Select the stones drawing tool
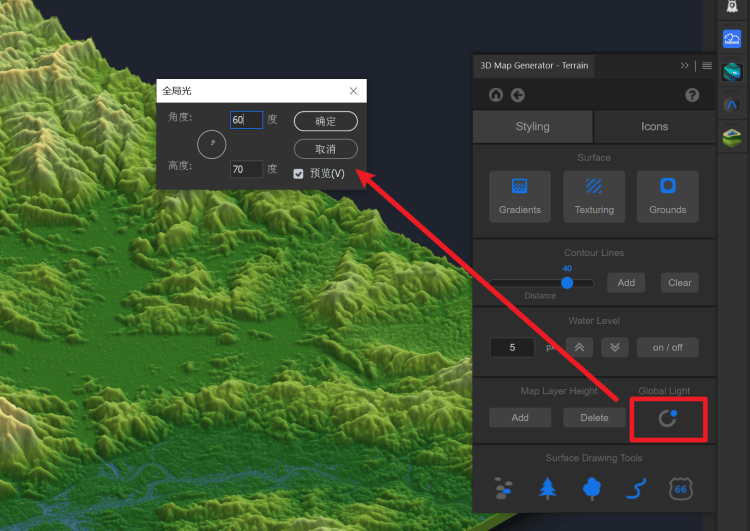The width and height of the screenshot is (750, 531). click(503, 488)
